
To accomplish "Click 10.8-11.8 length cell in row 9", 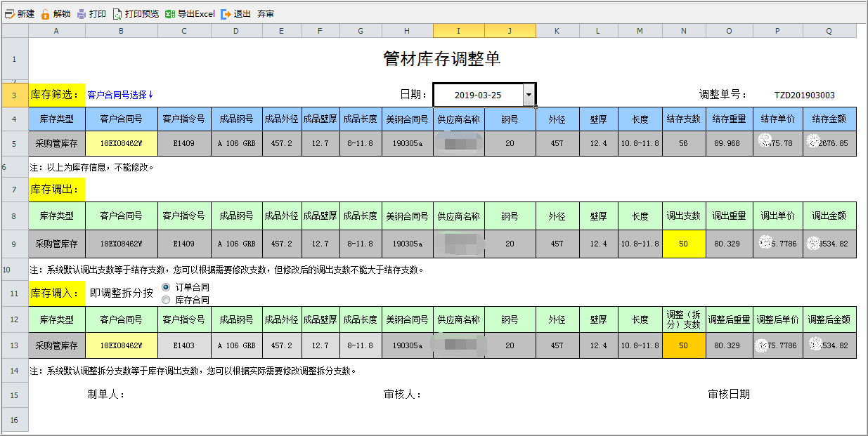I will (x=640, y=244).
